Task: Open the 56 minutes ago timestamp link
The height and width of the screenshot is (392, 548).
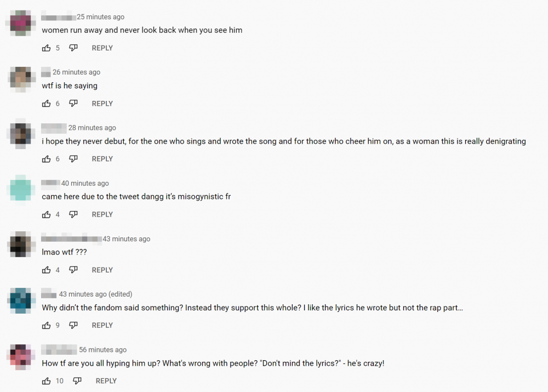Action: (x=103, y=350)
